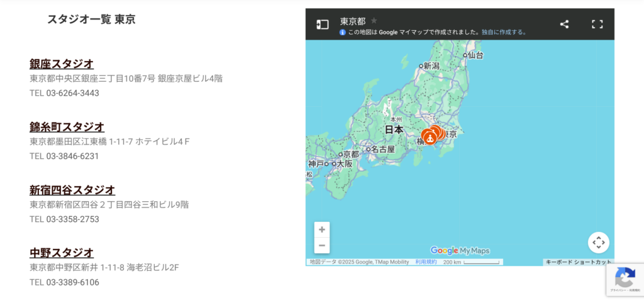Image resolution: width=644 pixels, height=303 pixels.
Task: Zoom in on the map
Action: (322, 229)
